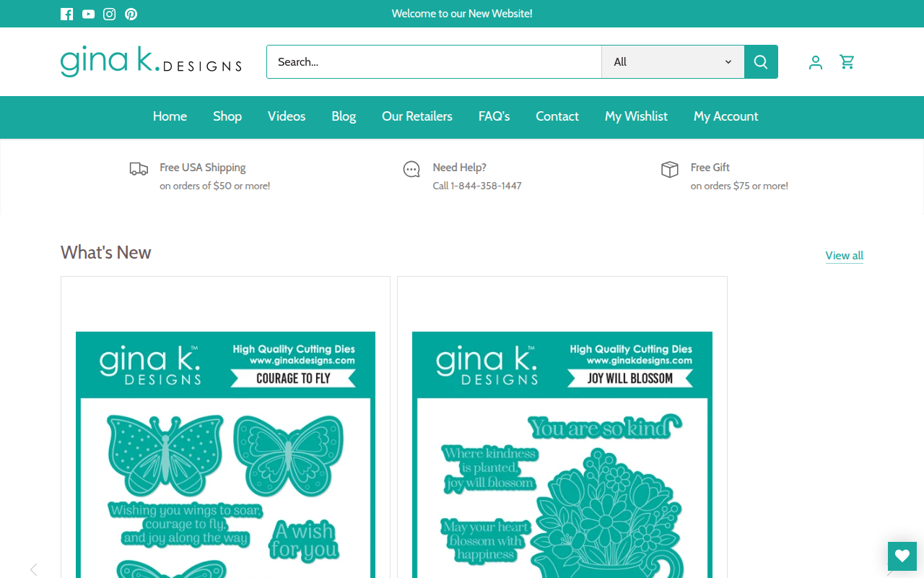This screenshot has height=578, width=924.
Task: Click the View all link
Action: (845, 256)
